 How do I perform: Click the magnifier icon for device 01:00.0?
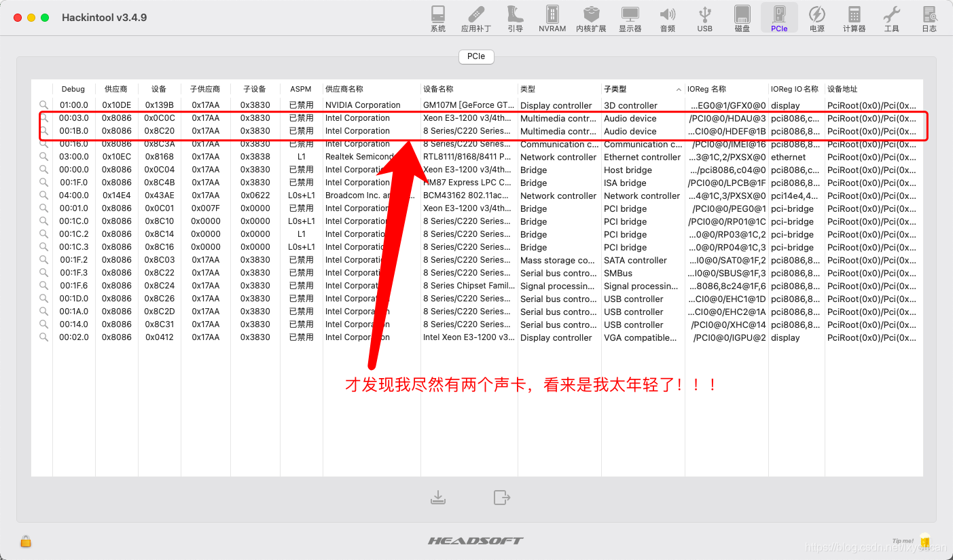[43, 105]
